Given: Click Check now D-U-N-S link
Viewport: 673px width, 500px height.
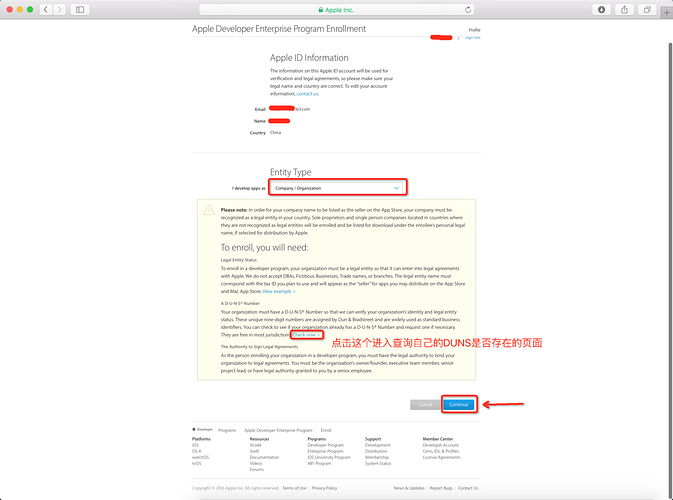Looking at the screenshot, I should tap(306, 335).
